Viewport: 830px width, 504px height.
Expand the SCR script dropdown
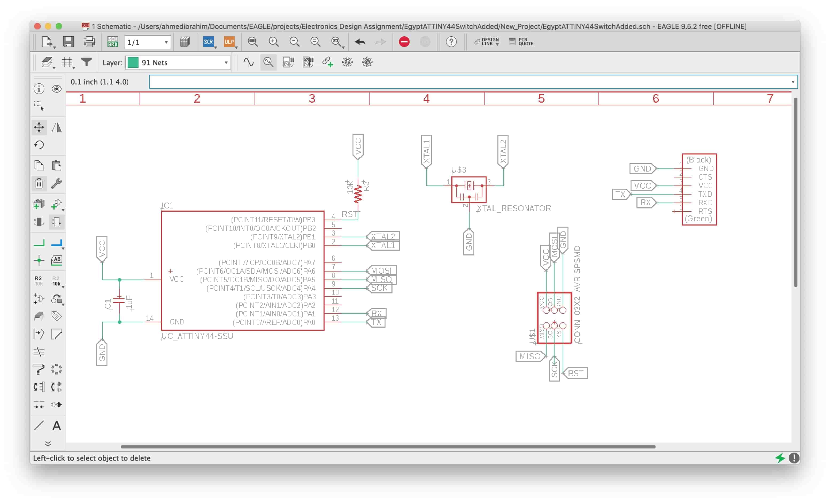pos(216,48)
